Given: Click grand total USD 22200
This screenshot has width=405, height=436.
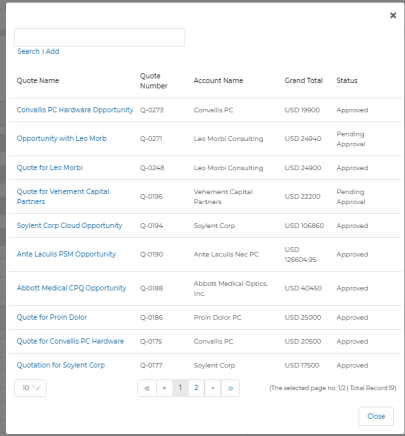Looking at the screenshot, I should (302, 197).
